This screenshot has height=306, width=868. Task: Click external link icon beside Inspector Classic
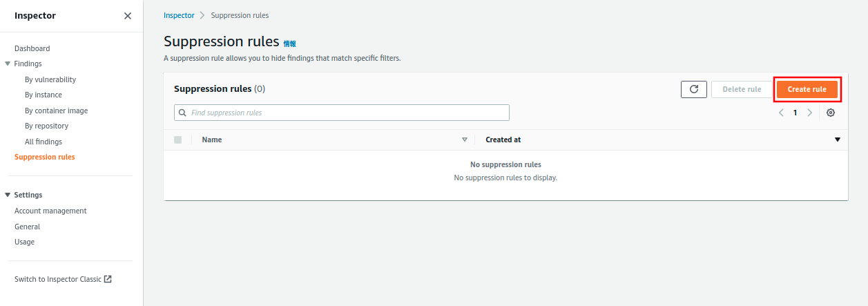click(x=108, y=279)
